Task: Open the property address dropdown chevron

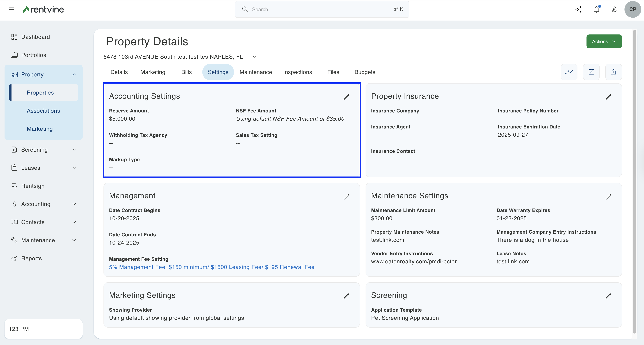Action: (254, 57)
